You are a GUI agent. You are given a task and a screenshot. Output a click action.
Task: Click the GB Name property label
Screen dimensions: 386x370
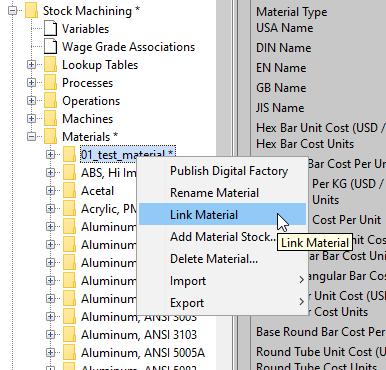(281, 88)
